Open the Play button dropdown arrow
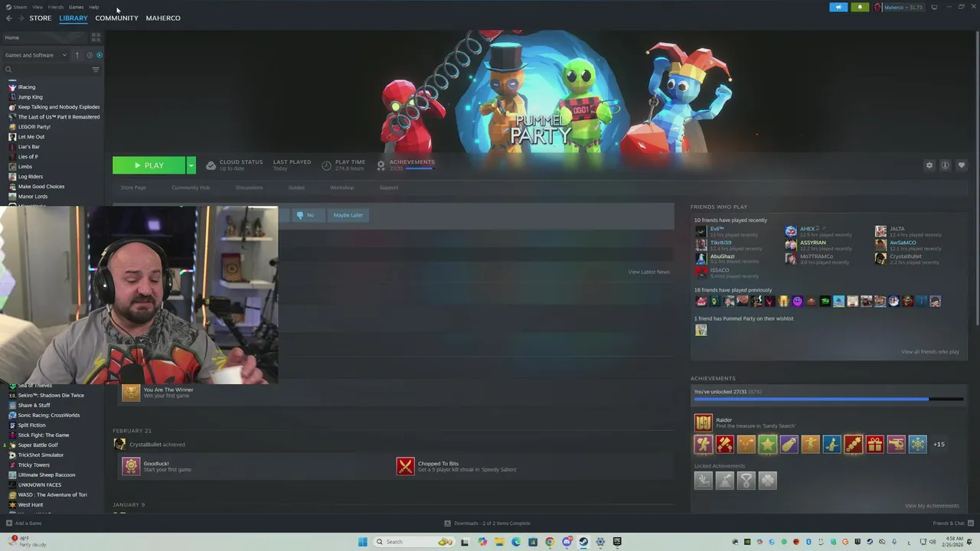This screenshot has height=551, width=980. point(191,165)
